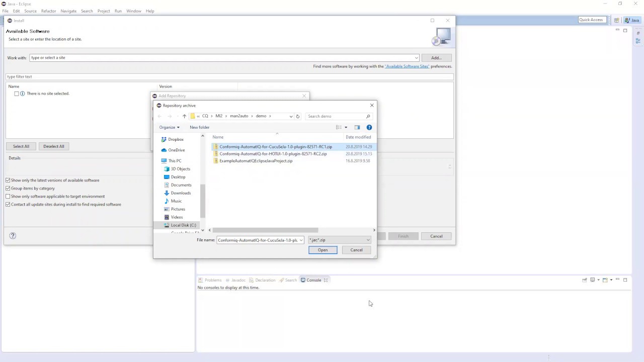
Task: Click the help question mark in Install dialog
Action: click(13, 236)
